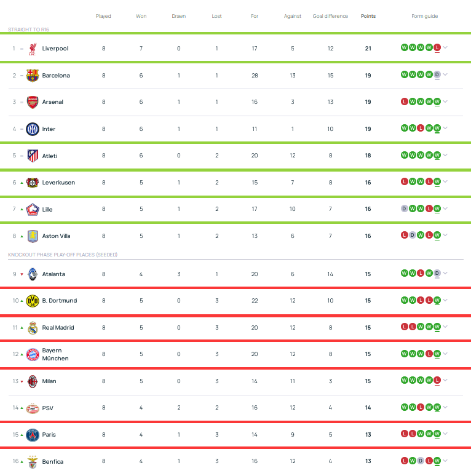Expand Atalanta's form guide chevron
The height and width of the screenshot is (476, 471).
pos(445,274)
